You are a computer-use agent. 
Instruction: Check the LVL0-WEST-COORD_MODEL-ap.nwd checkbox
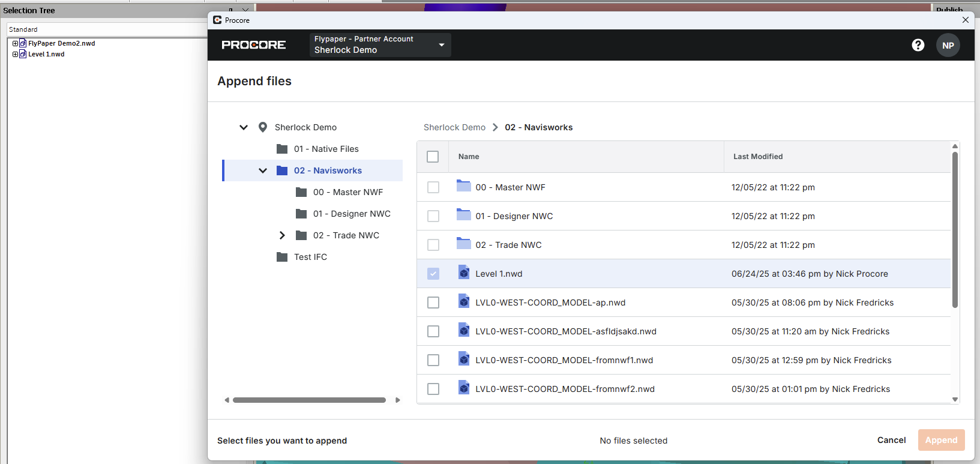[433, 303]
